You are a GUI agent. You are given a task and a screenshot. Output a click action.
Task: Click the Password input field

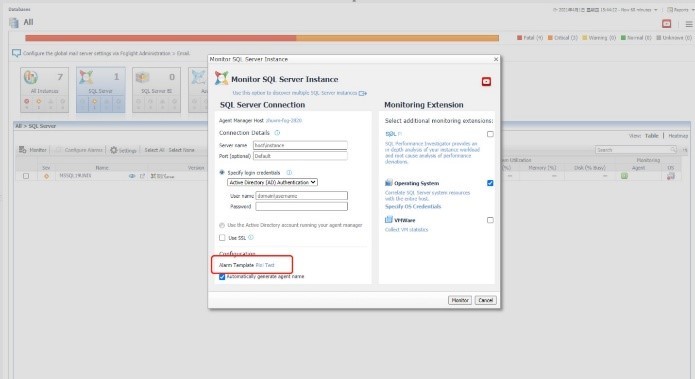[x=301, y=207]
